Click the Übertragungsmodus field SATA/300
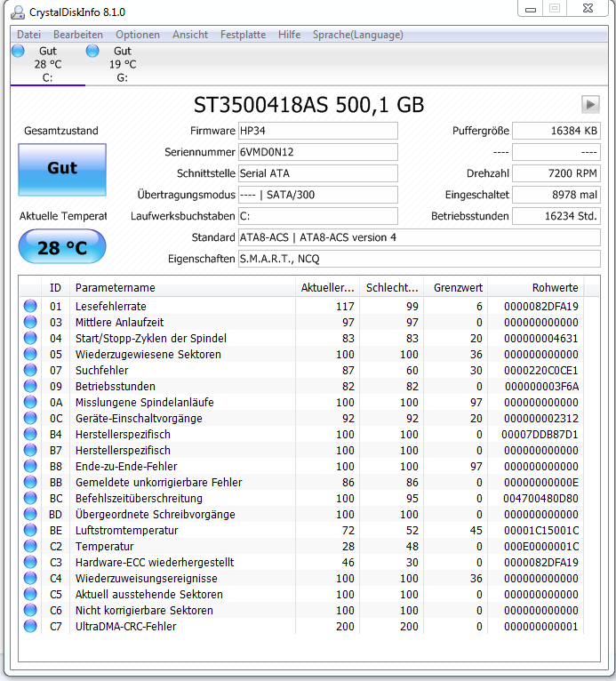This screenshot has width=616, height=681. pos(317,195)
